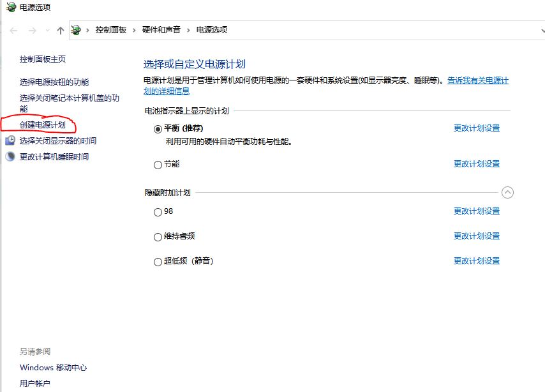The height and width of the screenshot is (392, 545).
Task: Select the 超低频 (静音) power plan
Action: (x=157, y=261)
